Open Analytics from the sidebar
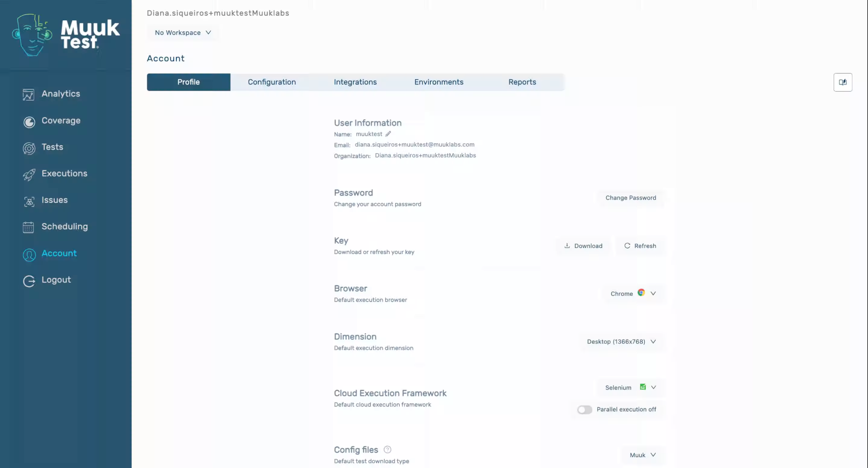 point(61,94)
